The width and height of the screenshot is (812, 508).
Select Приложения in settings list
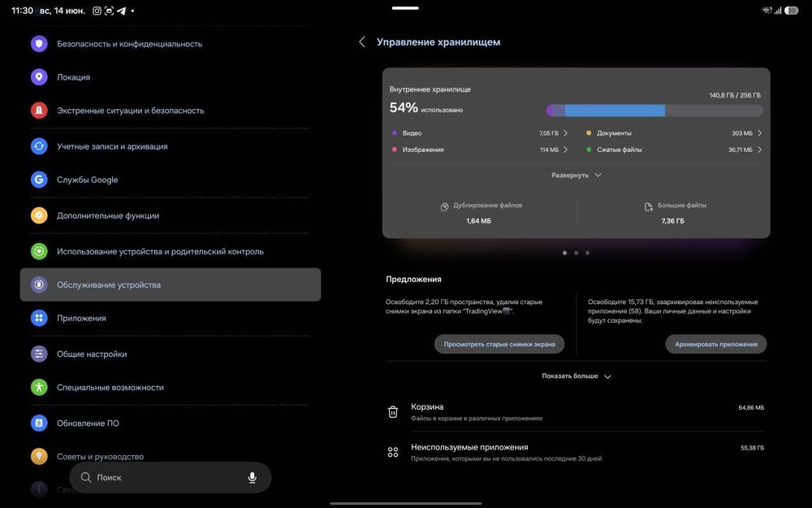click(171, 318)
